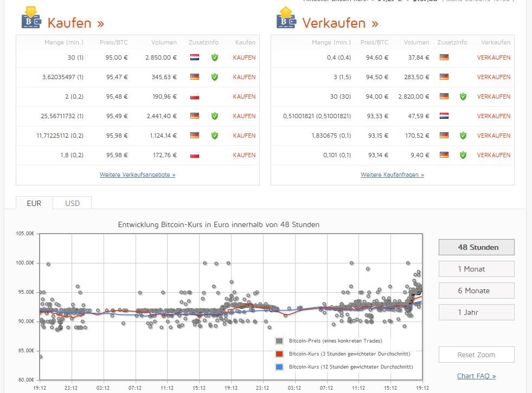Click the 2.820,00 € volume cell
Screen dimensions: 532x393
(414, 96)
